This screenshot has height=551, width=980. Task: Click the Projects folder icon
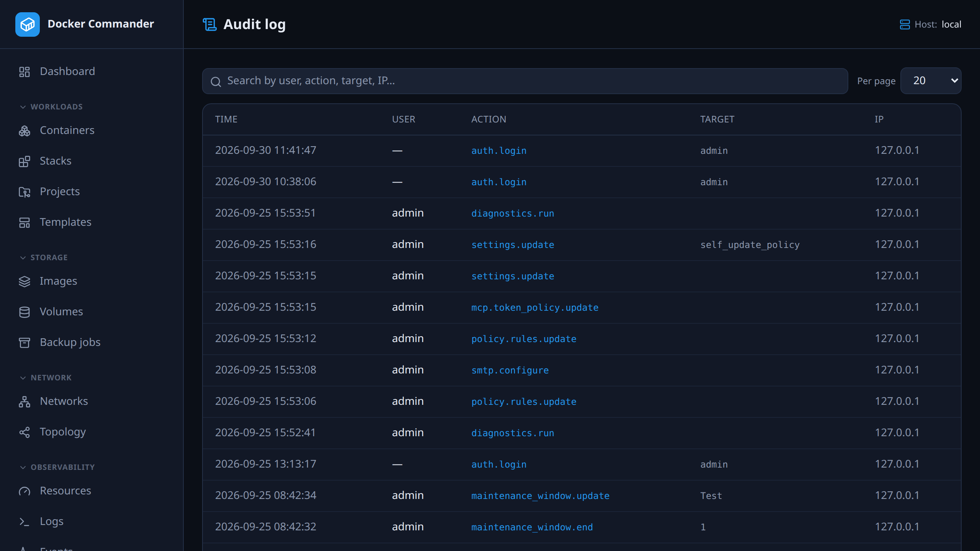pos(24,192)
